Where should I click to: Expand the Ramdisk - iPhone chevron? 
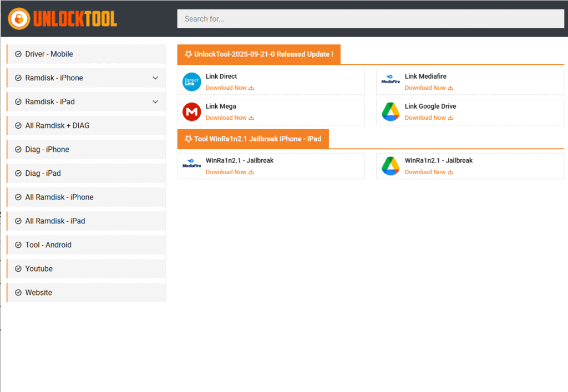(155, 78)
